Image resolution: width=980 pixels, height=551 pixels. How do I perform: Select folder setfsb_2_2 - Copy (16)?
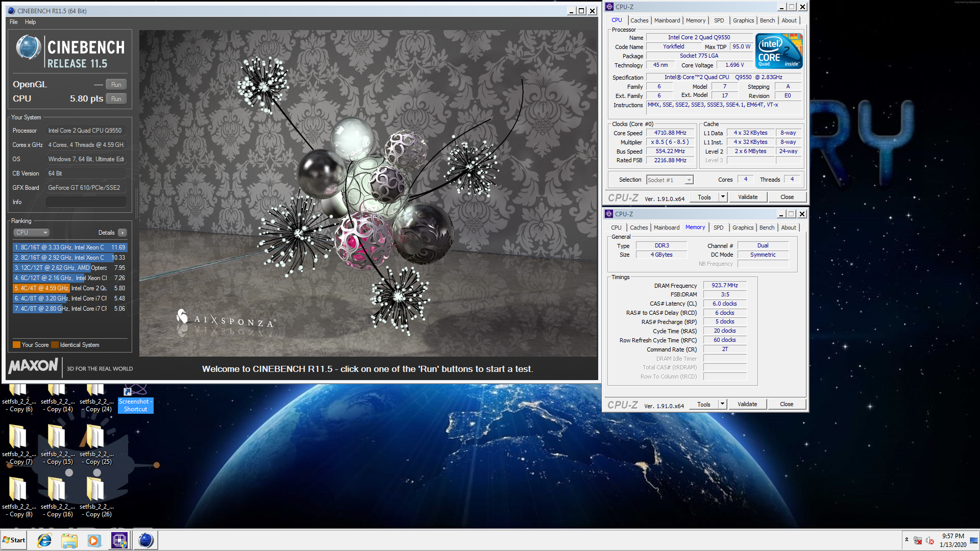tap(58, 496)
